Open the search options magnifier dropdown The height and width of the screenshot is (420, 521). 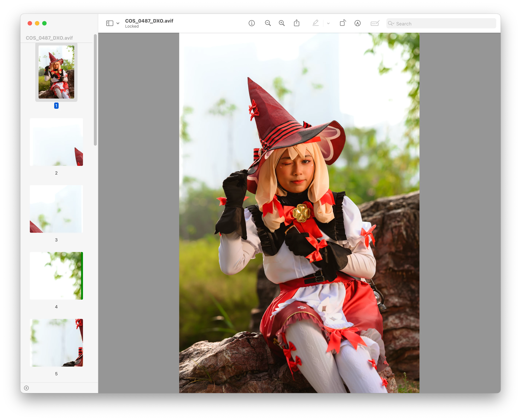(x=391, y=23)
